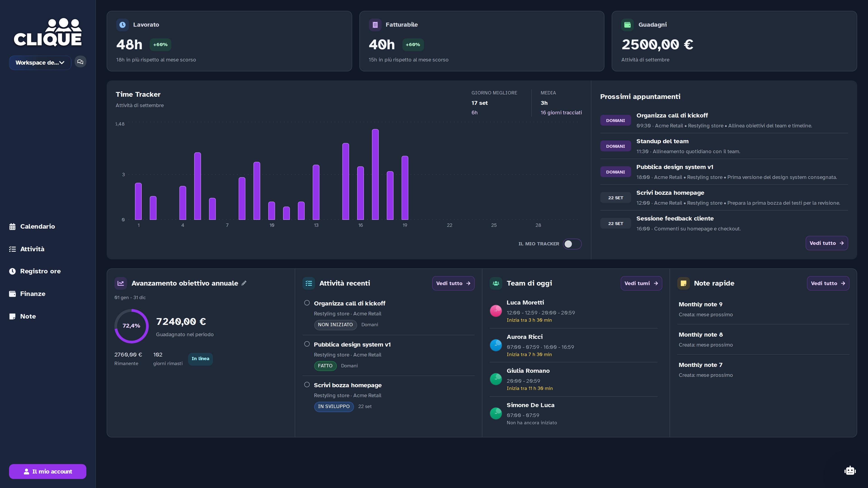Click the Avanzamento obiettivo chart icon
The image size is (868, 488).
pyautogui.click(x=121, y=283)
